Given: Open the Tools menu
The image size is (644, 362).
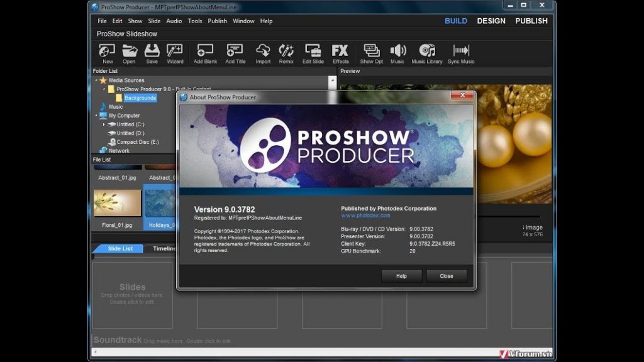Looking at the screenshot, I should tap(195, 21).
